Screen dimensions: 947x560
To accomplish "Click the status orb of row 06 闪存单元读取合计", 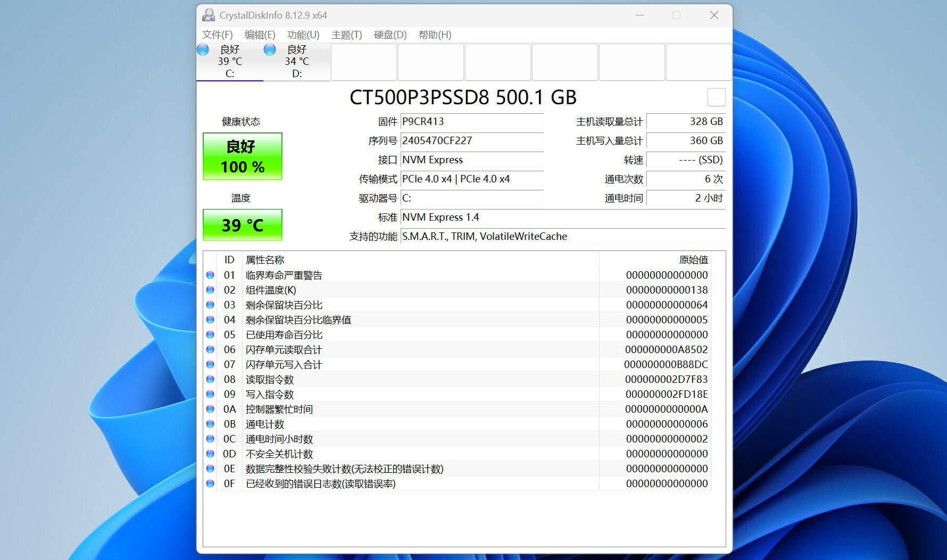I will tap(210, 349).
